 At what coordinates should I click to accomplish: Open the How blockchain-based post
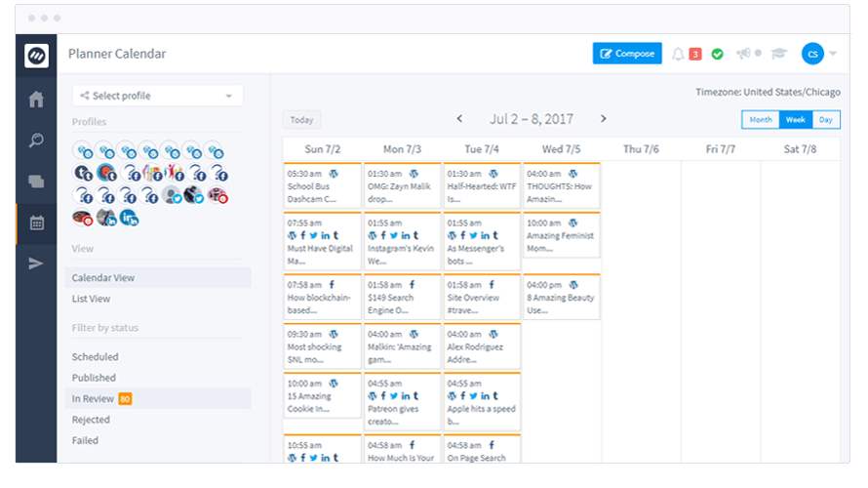click(x=322, y=297)
